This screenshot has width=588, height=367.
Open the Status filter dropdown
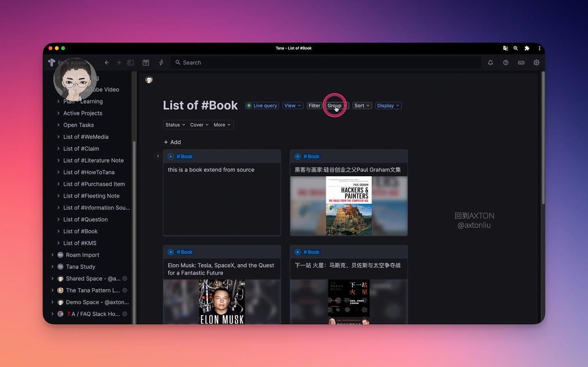pos(175,125)
